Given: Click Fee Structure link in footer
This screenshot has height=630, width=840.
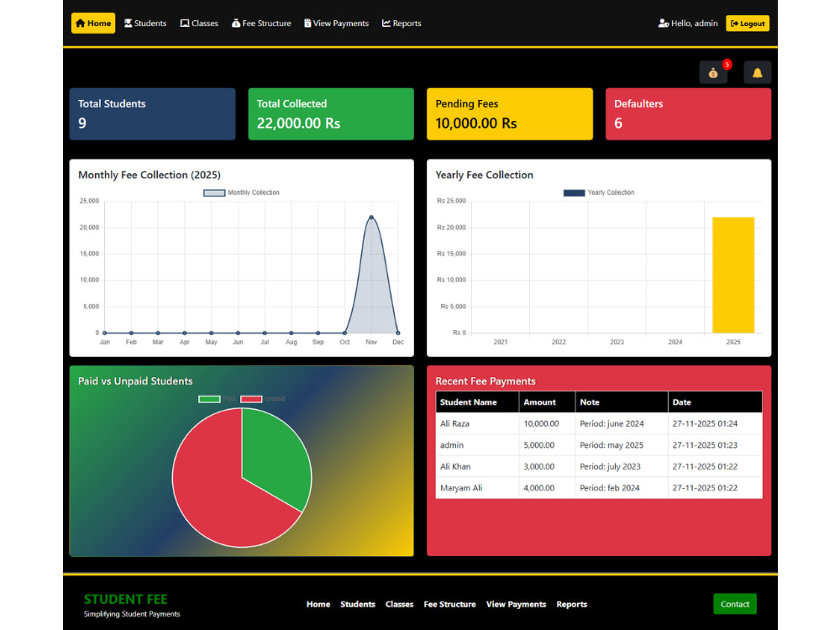Looking at the screenshot, I should 450,604.
